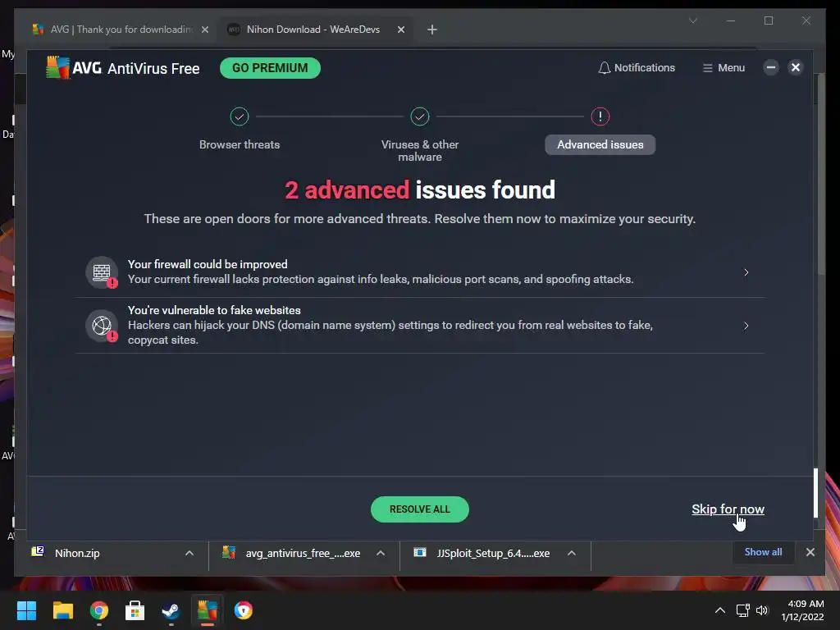Open JJSploit_Setup_6.4 exe download
The width and height of the screenshot is (840, 630).
pyautogui.click(x=493, y=554)
